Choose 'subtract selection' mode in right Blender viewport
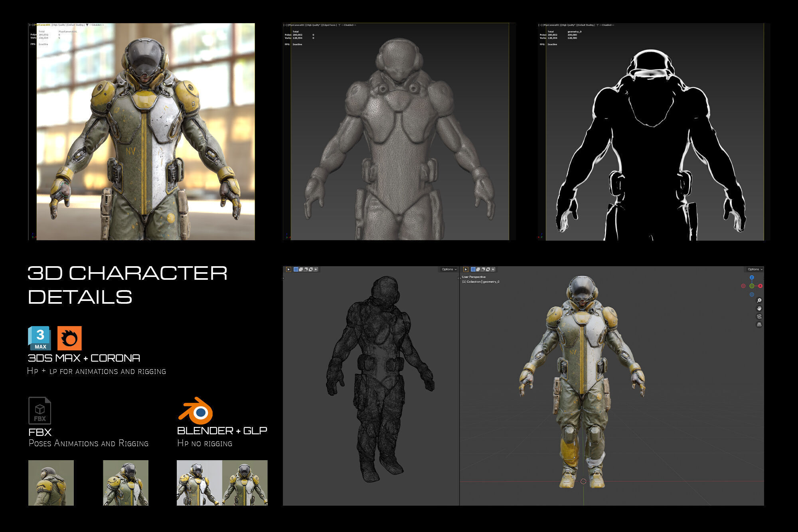The height and width of the screenshot is (532, 798). tap(483, 269)
